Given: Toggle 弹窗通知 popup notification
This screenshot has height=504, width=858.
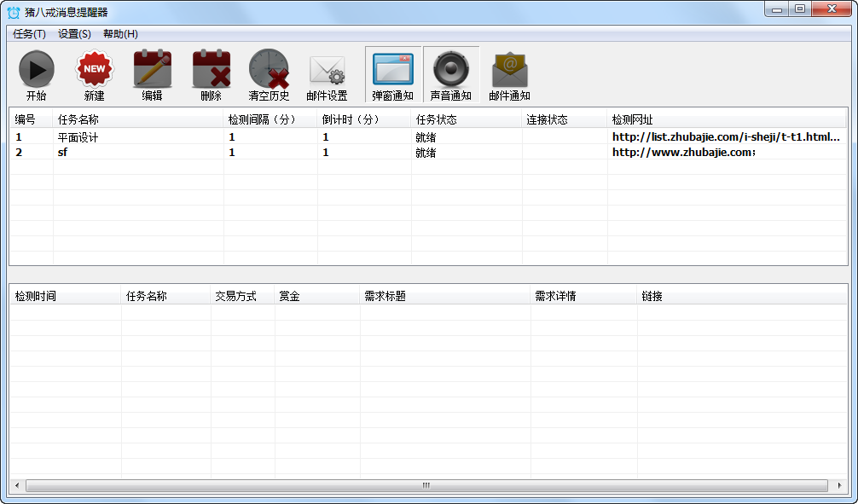Looking at the screenshot, I should (x=393, y=75).
